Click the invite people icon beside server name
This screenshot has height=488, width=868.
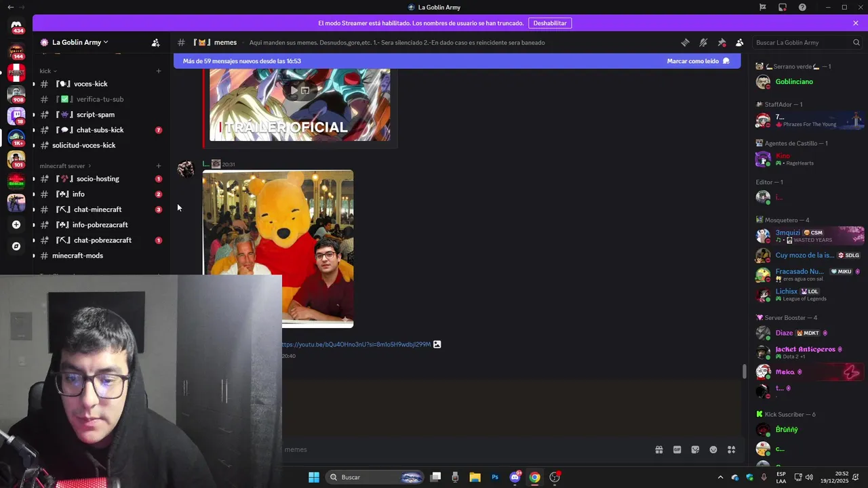[x=155, y=42]
